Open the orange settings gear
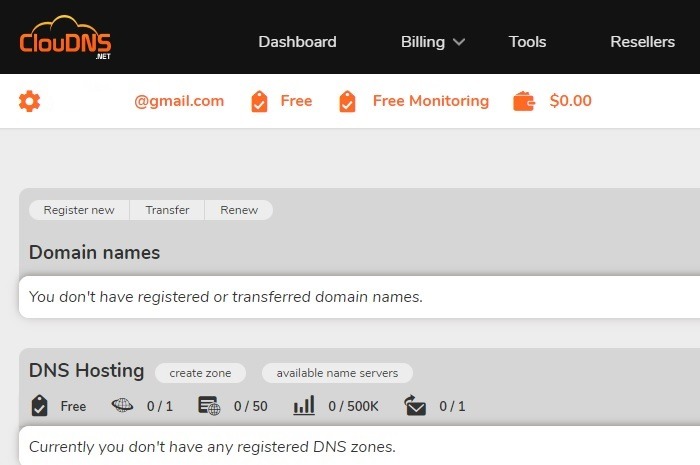The image size is (700, 465). point(29,101)
